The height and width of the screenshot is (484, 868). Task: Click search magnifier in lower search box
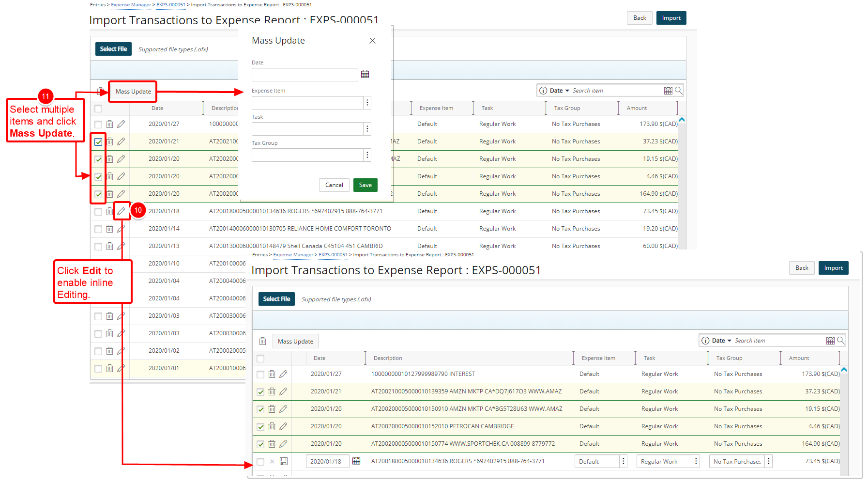841,341
